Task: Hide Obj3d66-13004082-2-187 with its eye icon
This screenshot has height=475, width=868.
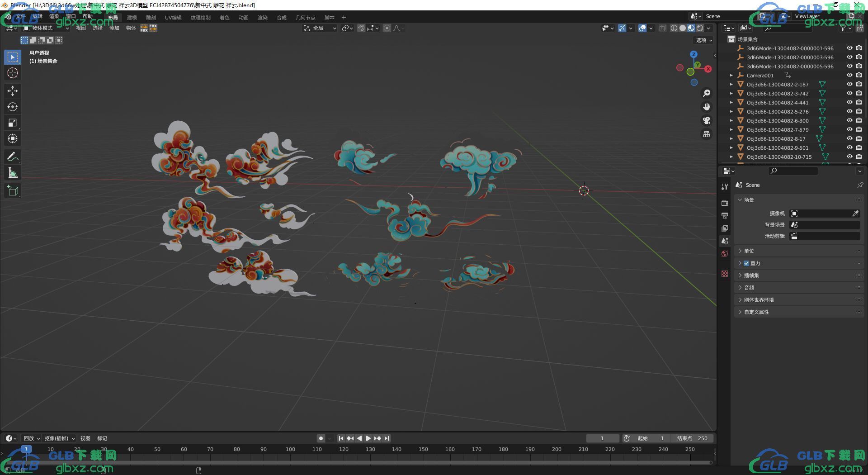Action: (x=849, y=84)
